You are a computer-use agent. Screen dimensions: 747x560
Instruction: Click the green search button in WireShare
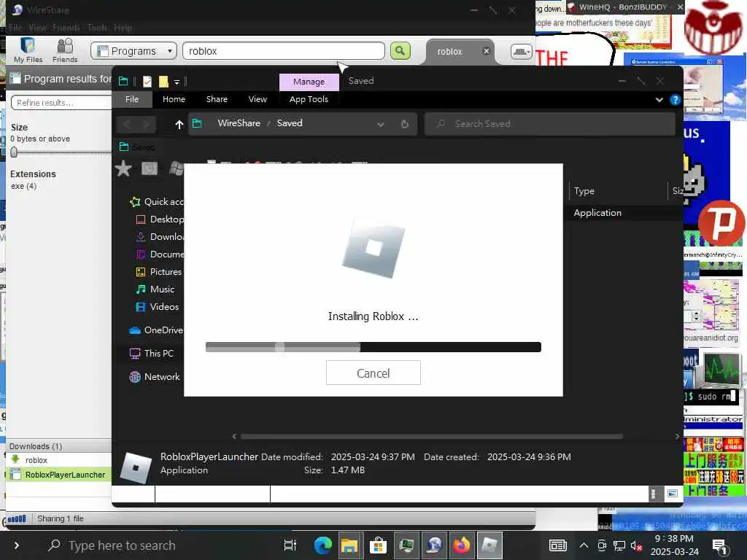point(400,50)
